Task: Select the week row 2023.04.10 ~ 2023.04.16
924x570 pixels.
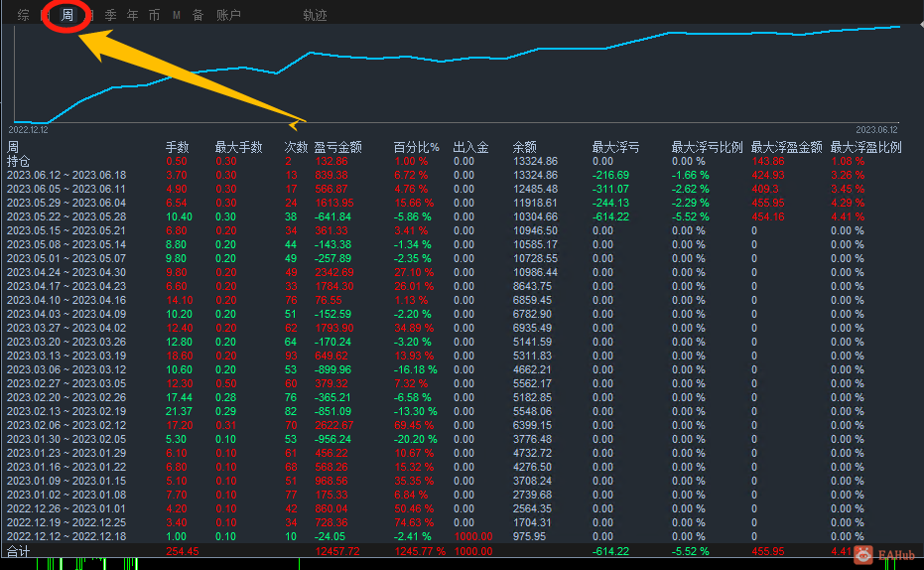Action: click(x=66, y=300)
